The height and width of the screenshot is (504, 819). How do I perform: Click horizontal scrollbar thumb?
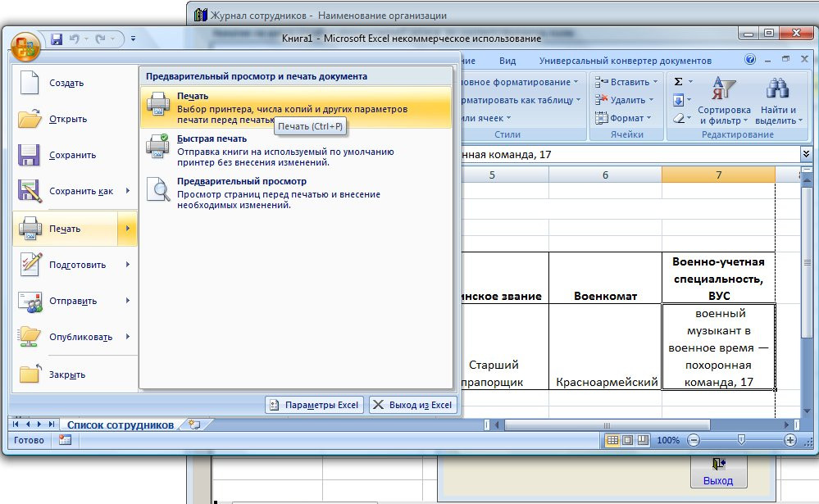(607, 425)
